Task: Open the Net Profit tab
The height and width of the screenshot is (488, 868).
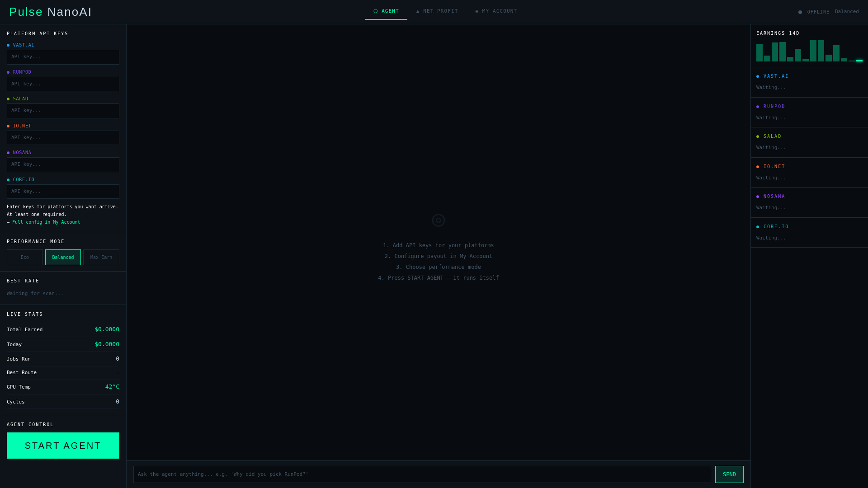Action: pos(437,11)
